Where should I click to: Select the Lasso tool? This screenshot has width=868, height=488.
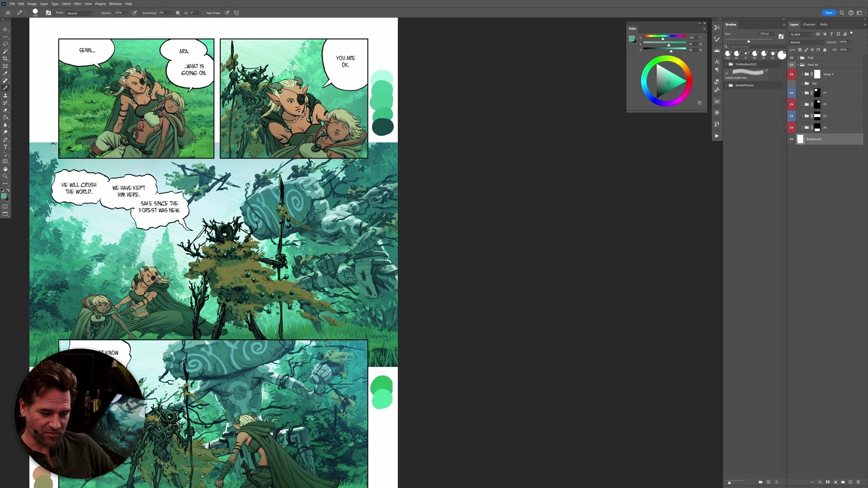pyautogui.click(x=5, y=44)
